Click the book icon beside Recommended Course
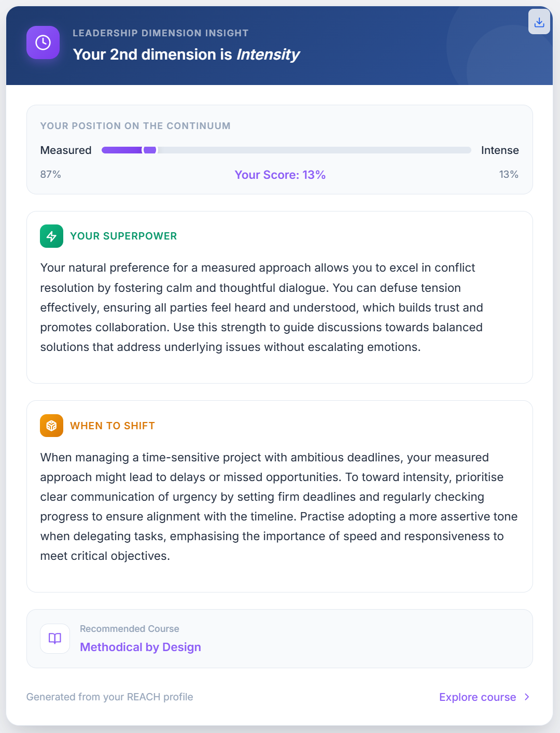This screenshot has width=560, height=733. click(55, 638)
